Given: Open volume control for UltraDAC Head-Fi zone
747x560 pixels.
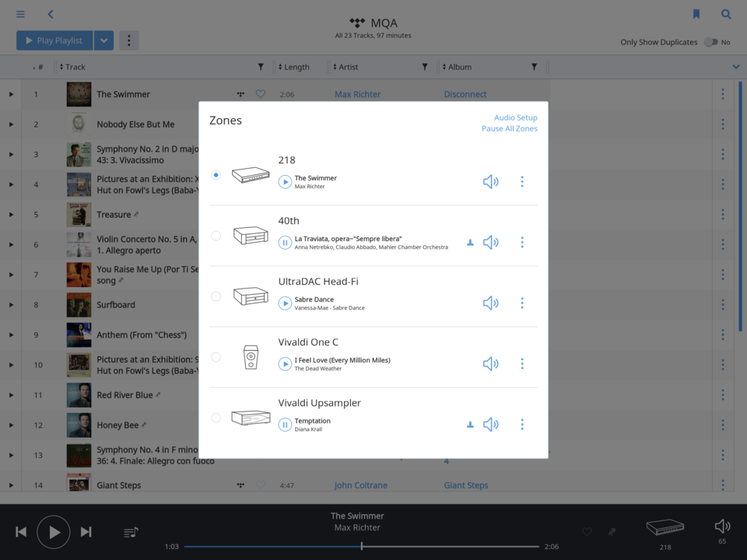Looking at the screenshot, I should [x=491, y=303].
